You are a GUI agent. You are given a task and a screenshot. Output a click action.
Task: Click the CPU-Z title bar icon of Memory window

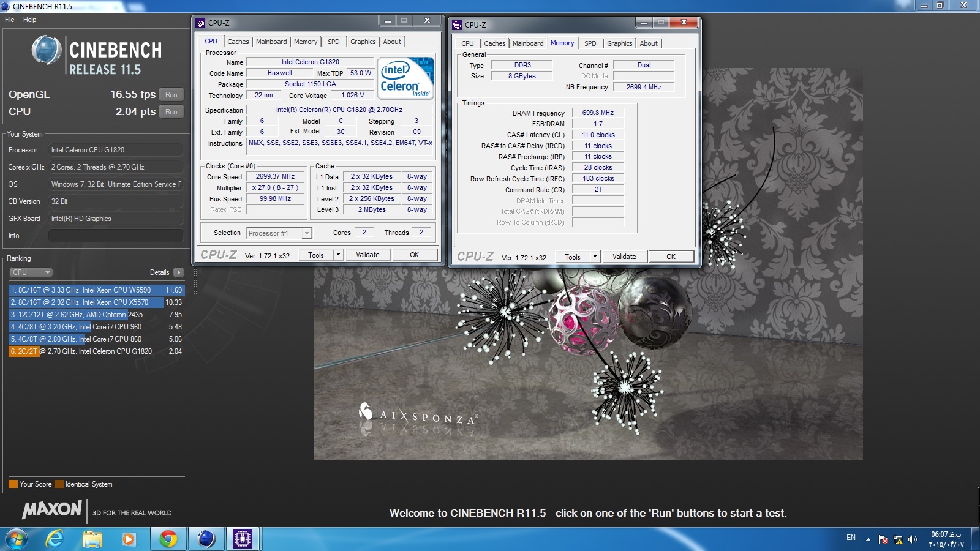pos(457,25)
